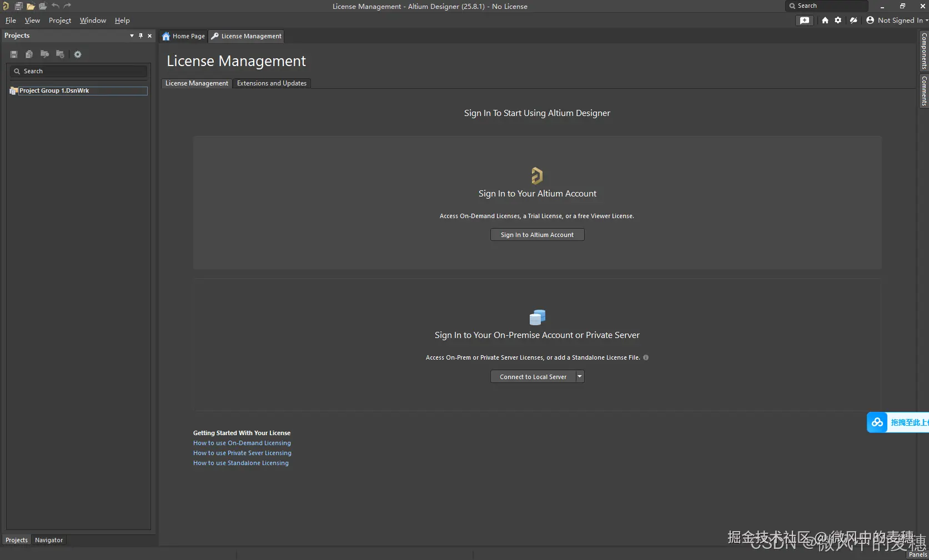The image size is (929, 560).
Task: Click the Open Project icon beside the undo arrow
Action: point(43,6)
